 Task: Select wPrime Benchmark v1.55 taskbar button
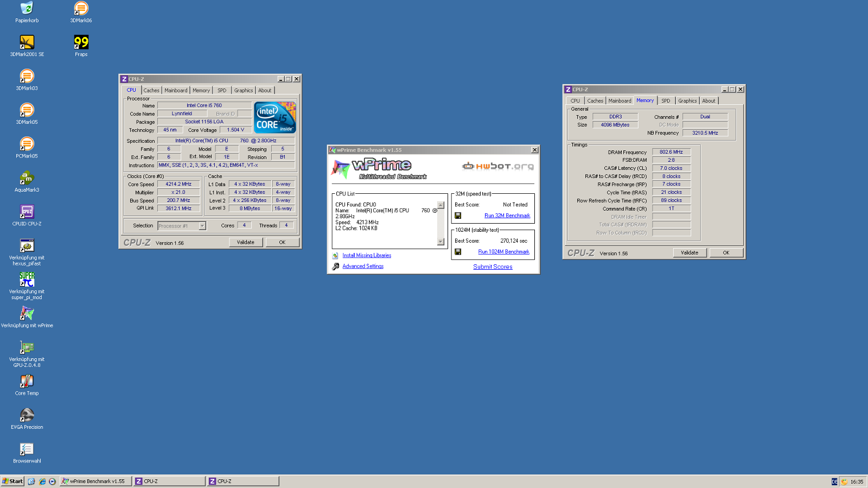[95, 481]
